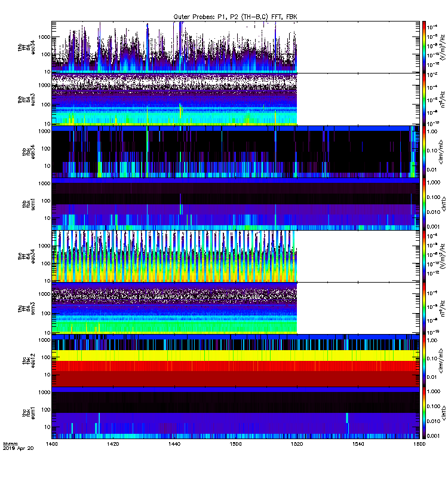Screen dimensions: 448x478
Task: Click the 1600 time axis label
Action: [419, 444]
